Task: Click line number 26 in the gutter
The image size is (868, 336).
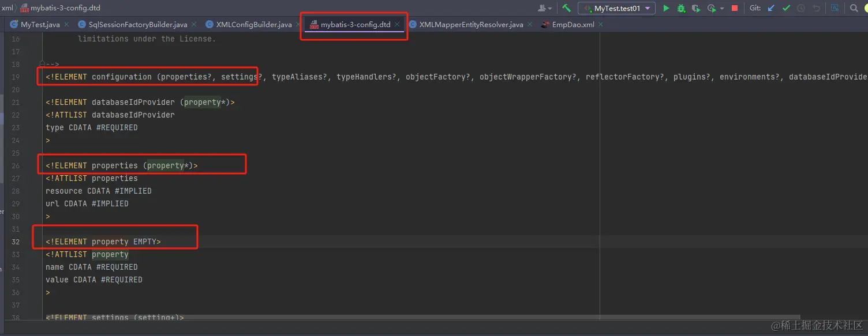Action: [16, 165]
